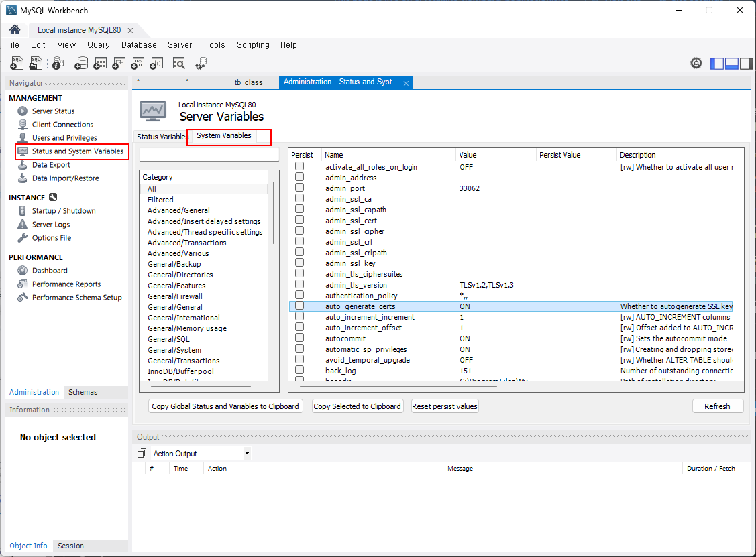The height and width of the screenshot is (557, 756).
Task: Open Users and Privileges
Action: [x=64, y=138]
